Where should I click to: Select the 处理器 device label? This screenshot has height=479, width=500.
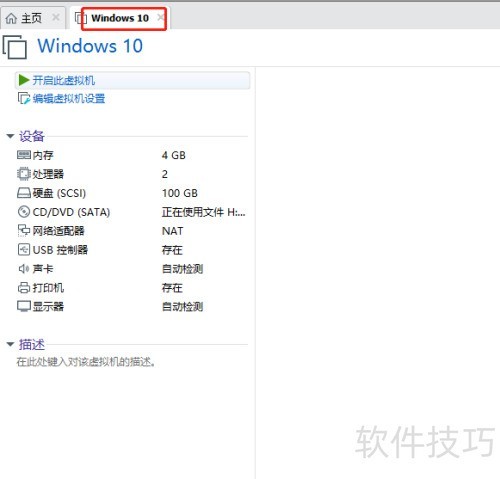48,174
